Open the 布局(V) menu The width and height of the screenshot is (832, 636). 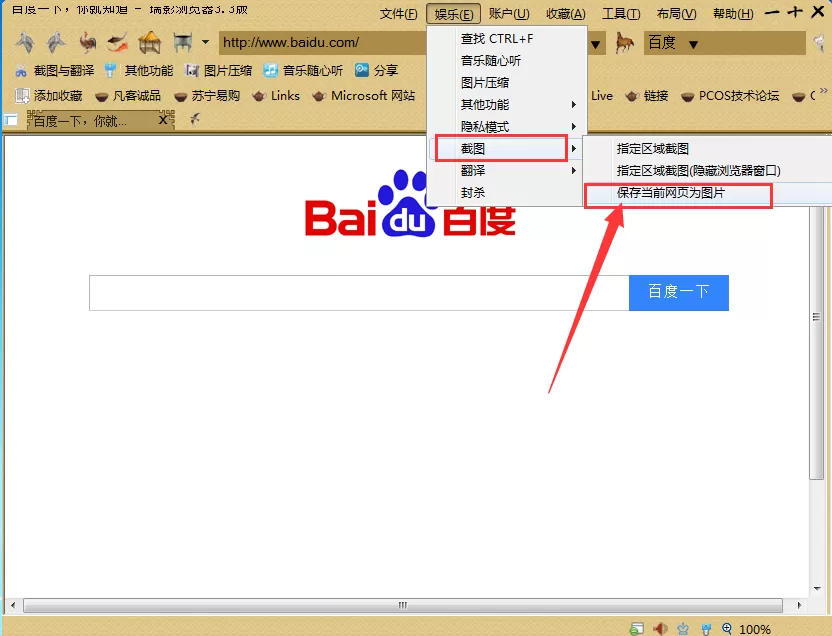pos(677,14)
